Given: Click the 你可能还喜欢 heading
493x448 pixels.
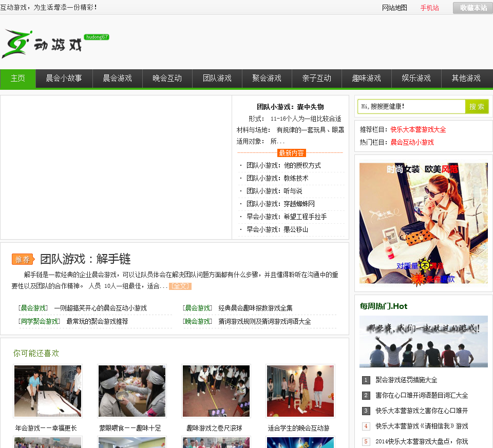Looking at the screenshot, I should (36, 354).
